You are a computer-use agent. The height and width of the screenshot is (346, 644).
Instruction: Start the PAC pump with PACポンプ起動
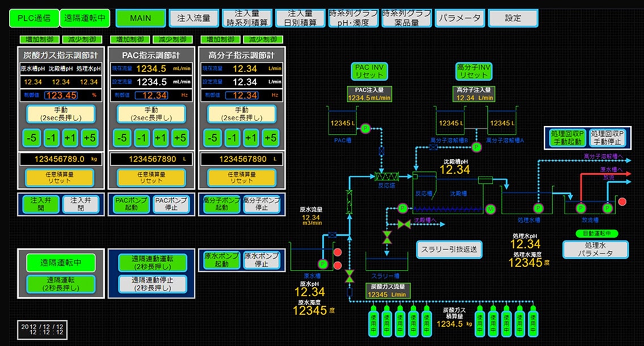[131, 204]
